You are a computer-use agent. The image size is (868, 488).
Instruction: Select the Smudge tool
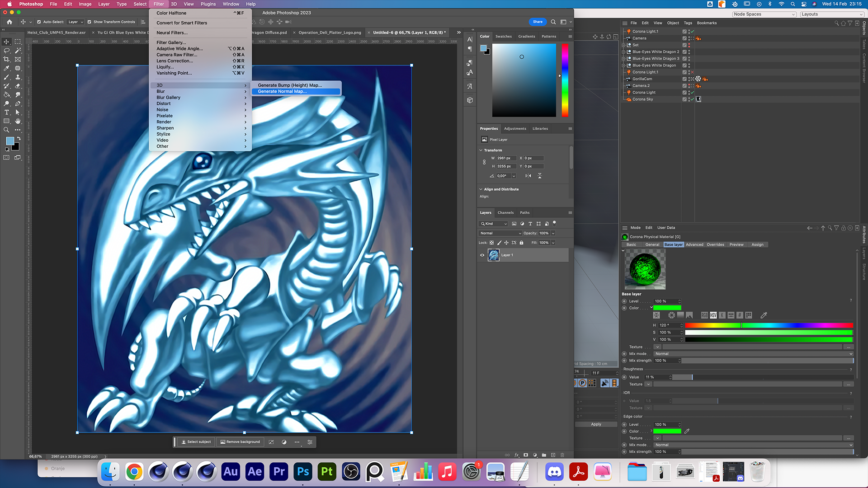[18, 95]
